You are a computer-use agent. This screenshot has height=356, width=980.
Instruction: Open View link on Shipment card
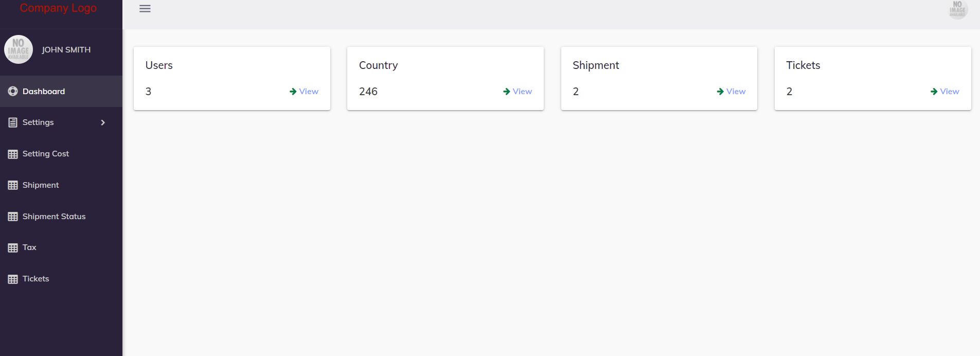click(736, 92)
